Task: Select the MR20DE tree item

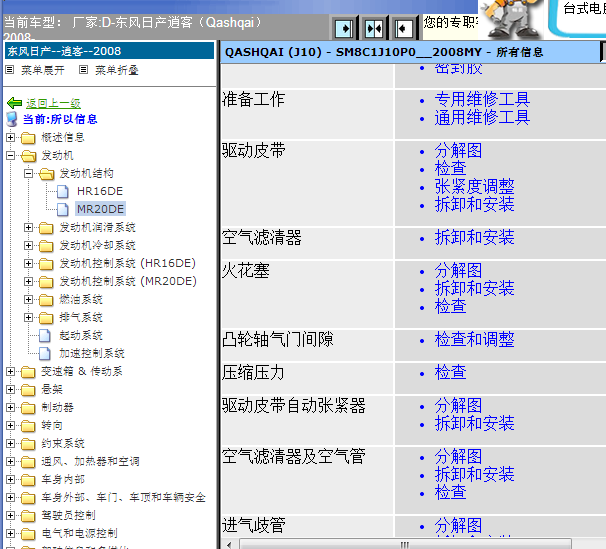Action: click(100, 209)
